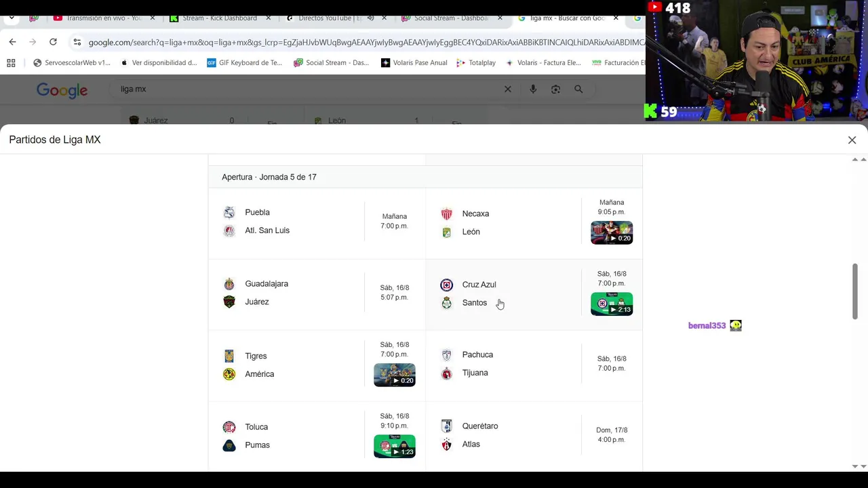Click the Pumas team crest
The height and width of the screenshot is (488, 868).
pos(229,445)
